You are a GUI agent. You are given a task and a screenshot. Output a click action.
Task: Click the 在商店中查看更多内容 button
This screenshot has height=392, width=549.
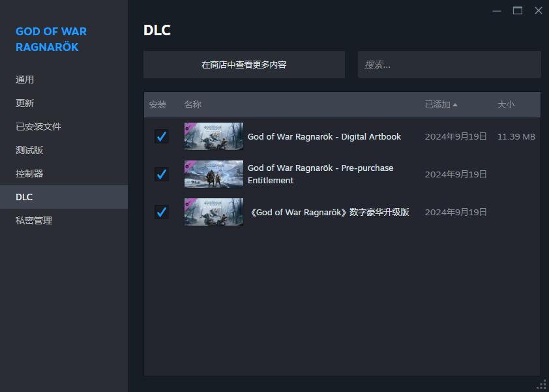(244, 65)
